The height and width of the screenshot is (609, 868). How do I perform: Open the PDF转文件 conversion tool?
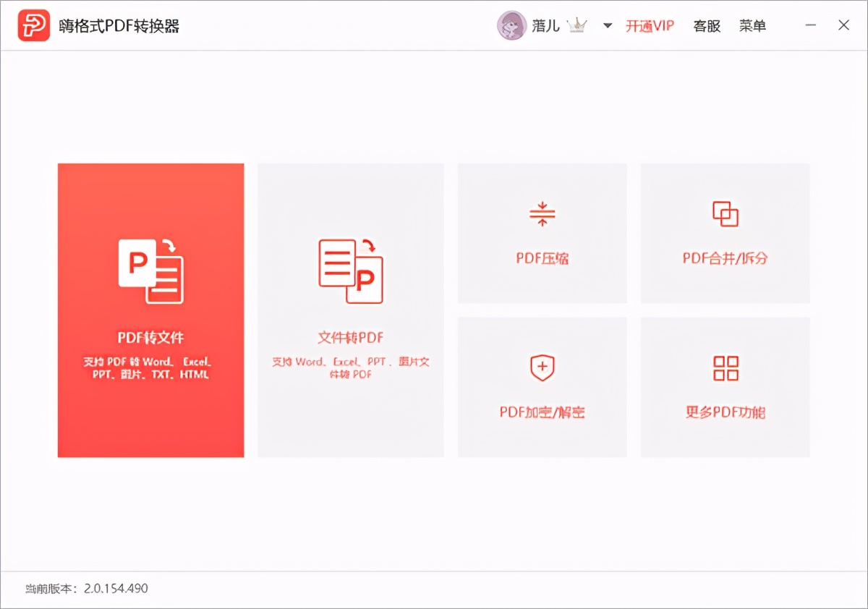[x=150, y=311]
